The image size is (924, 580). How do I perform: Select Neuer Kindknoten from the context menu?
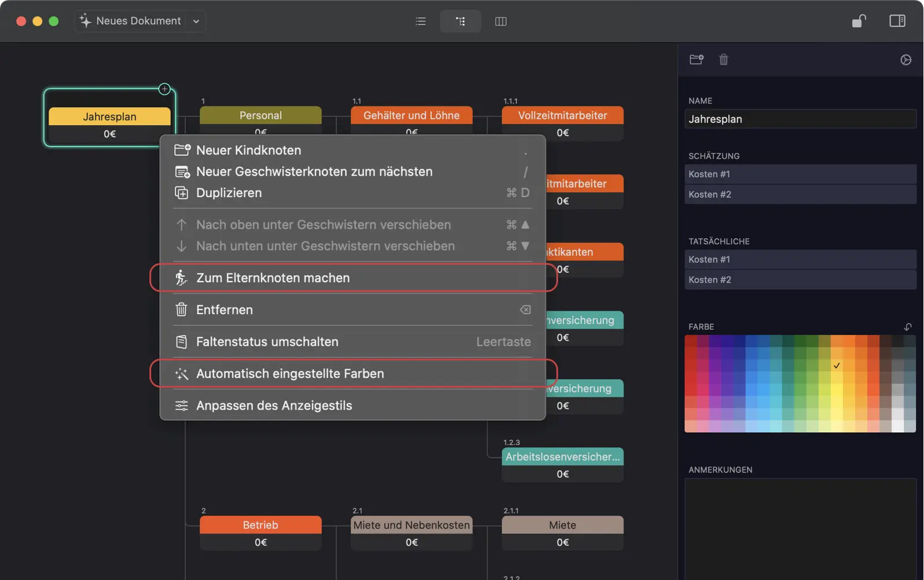248,150
